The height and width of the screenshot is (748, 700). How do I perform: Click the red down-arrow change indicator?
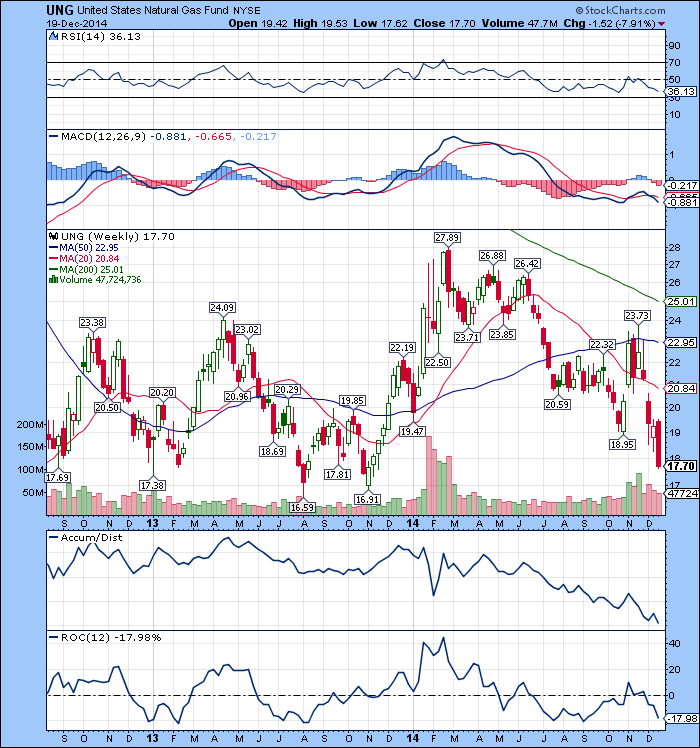point(661,24)
